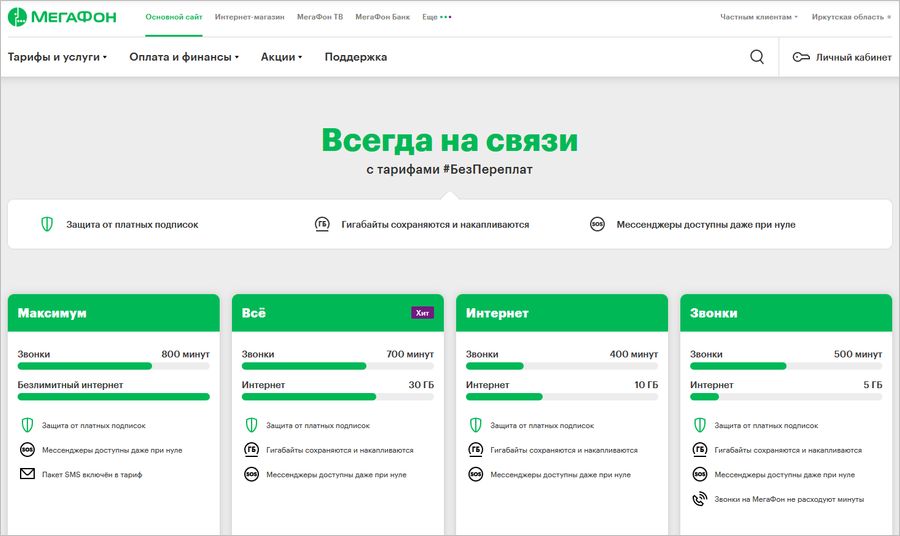This screenshot has width=900, height=536.
Task: Click the phone handset icon in Звонки card
Action: (700, 499)
